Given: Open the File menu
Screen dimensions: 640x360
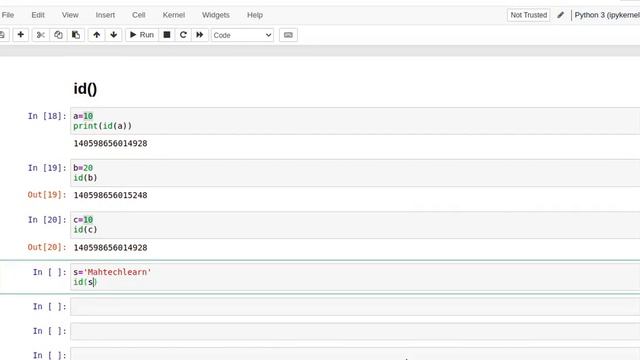Looking at the screenshot, I should pos(8,15).
